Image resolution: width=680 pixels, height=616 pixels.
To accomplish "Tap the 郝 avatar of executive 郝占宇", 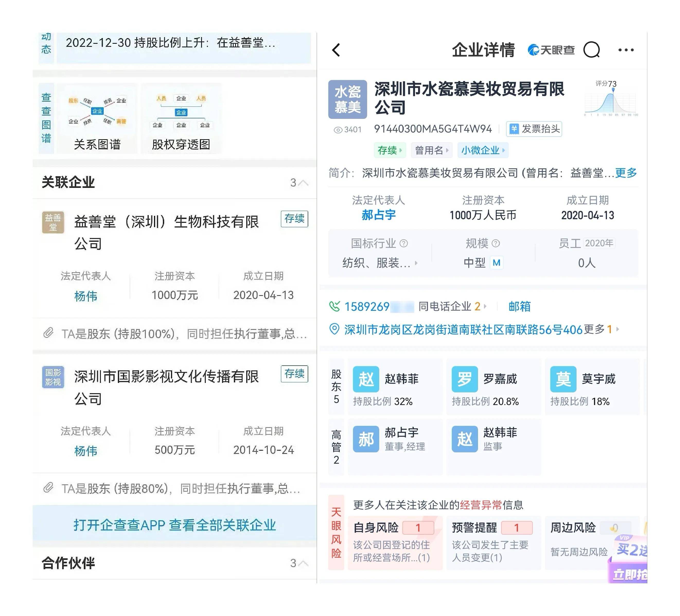I will (x=366, y=439).
